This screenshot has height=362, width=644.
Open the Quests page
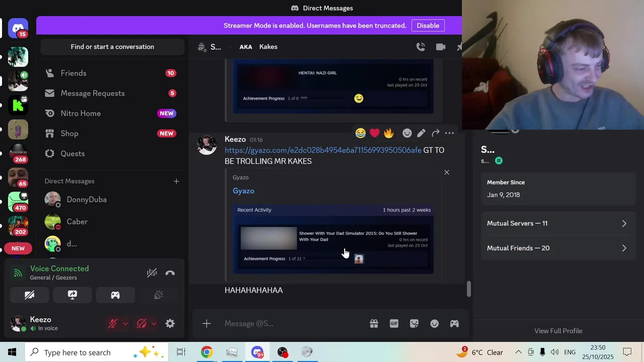(112, 154)
